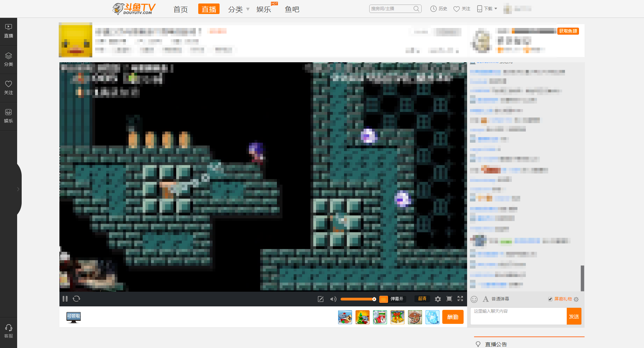
Task: Send the blue ice crystal gift
Action: click(432, 317)
